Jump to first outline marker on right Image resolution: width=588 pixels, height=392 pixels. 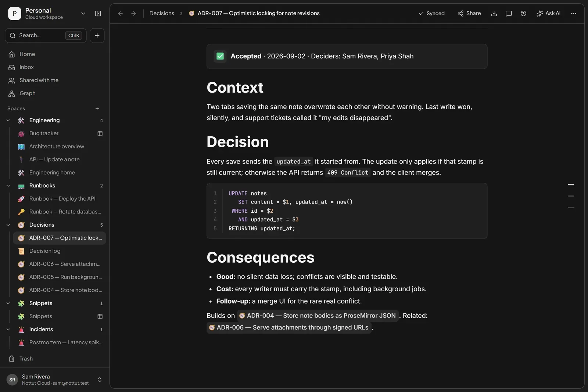(x=571, y=185)
